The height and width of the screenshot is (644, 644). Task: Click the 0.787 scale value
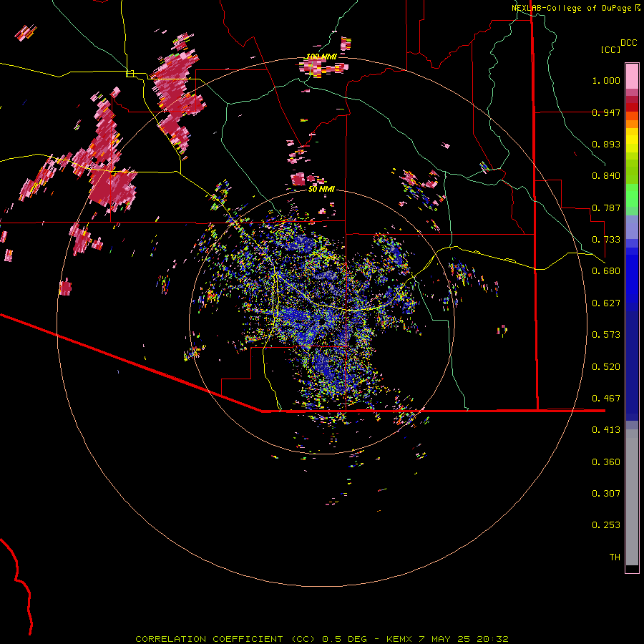(x=606, y=208)
